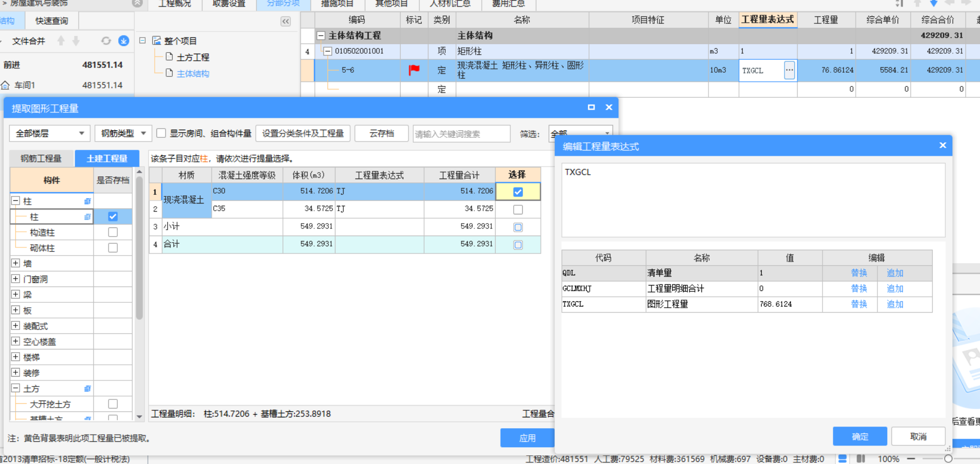Switch to the 快速查询 tab
Screen dimensions: 980x464
click(52, 21)
